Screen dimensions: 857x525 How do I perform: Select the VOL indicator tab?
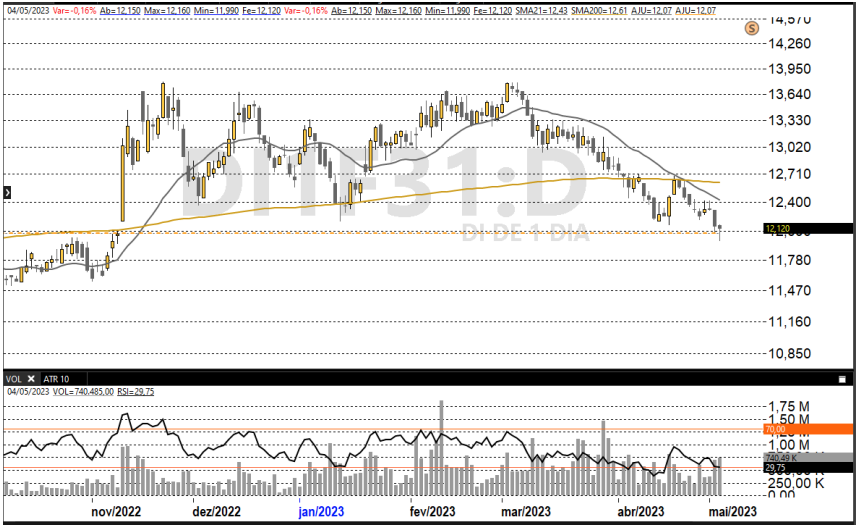click(x=14, y=379)
